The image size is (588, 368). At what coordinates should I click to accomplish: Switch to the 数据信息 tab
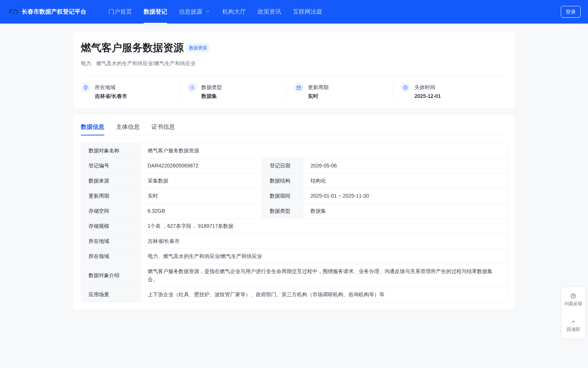(93, 127)
